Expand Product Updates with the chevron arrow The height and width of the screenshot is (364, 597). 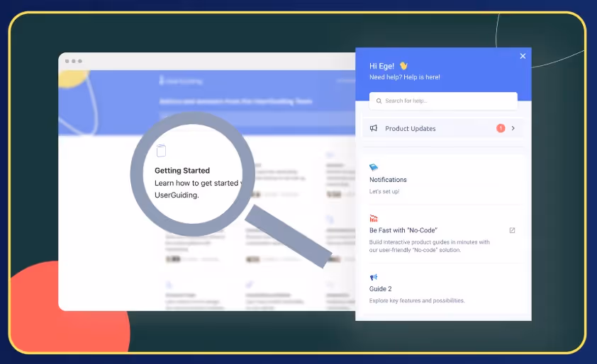(x=513, y=128)
